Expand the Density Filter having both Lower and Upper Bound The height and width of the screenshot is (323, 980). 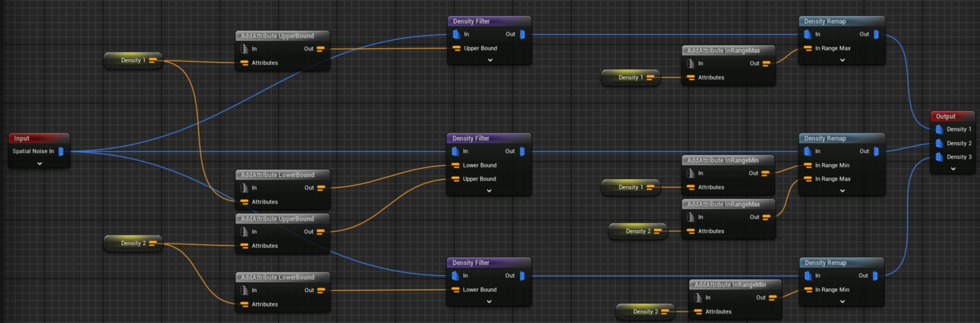pyautogui.click(x=489, y=191)
